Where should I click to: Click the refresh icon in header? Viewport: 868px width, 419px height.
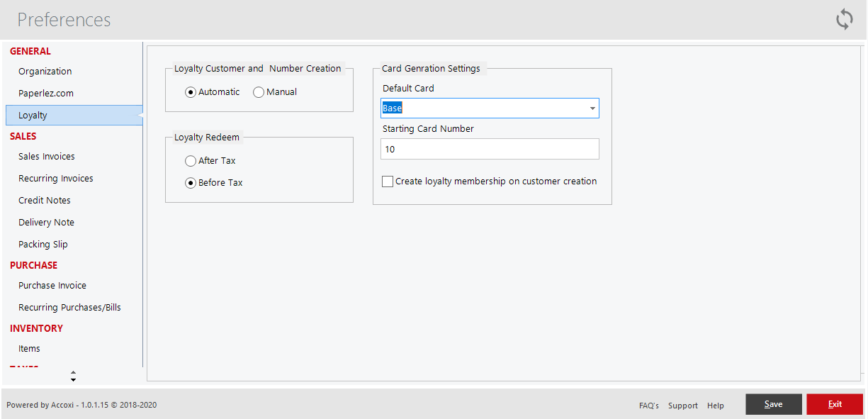click(844, 19)
